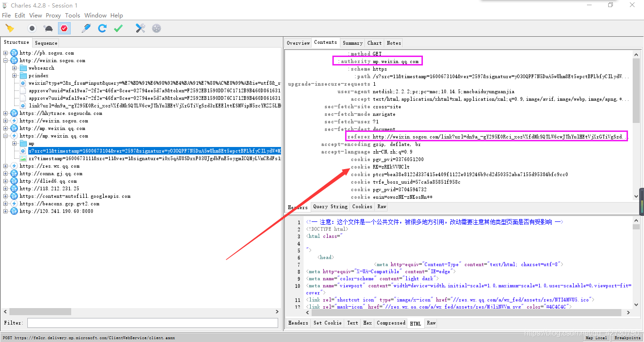Expand the pcindex folder
Viewport: 644px width, 342px height.
point(15,75)
